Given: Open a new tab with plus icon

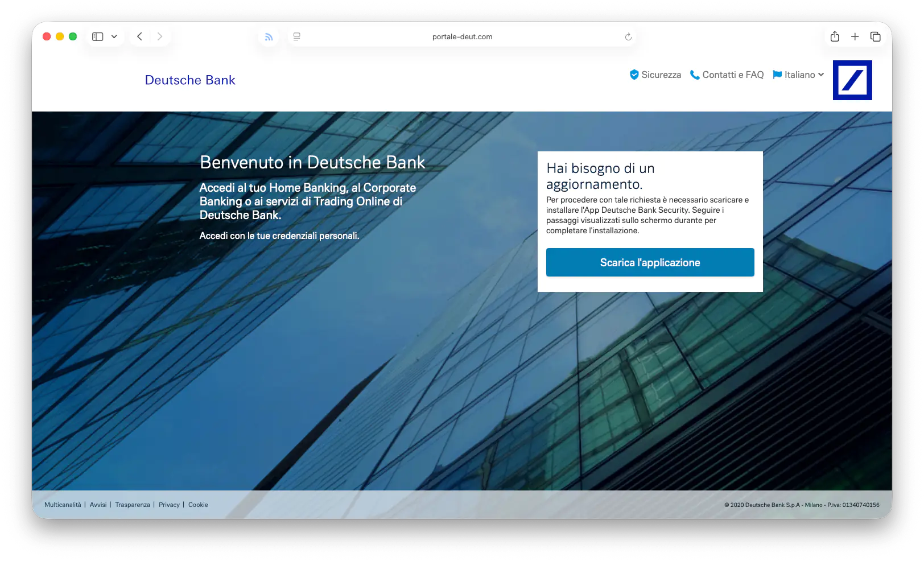Looking at the screenshot, I should tap(855, 36).
